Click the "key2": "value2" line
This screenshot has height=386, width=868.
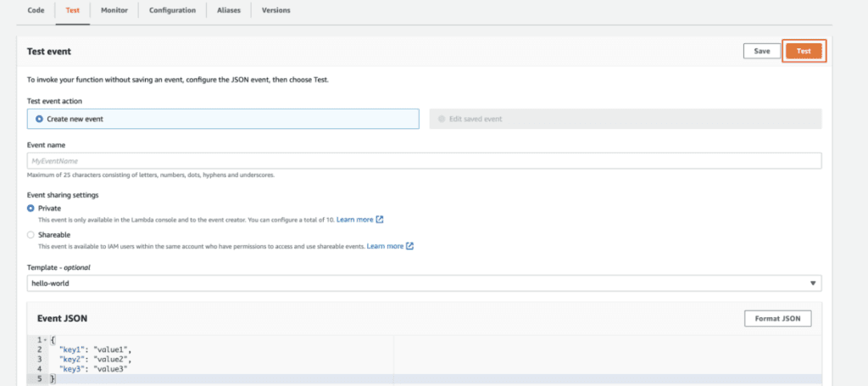pos(95,360)
